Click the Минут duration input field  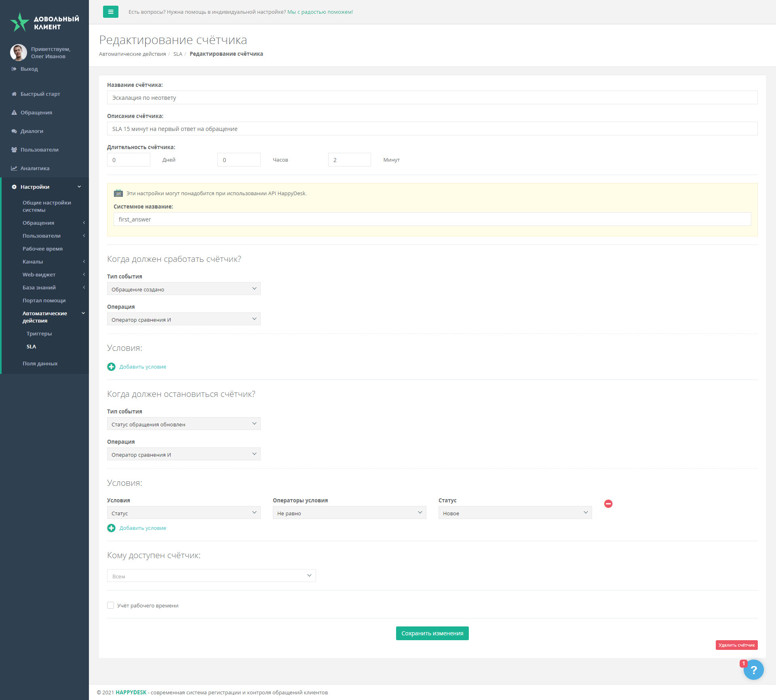click(x=349, y=160)
